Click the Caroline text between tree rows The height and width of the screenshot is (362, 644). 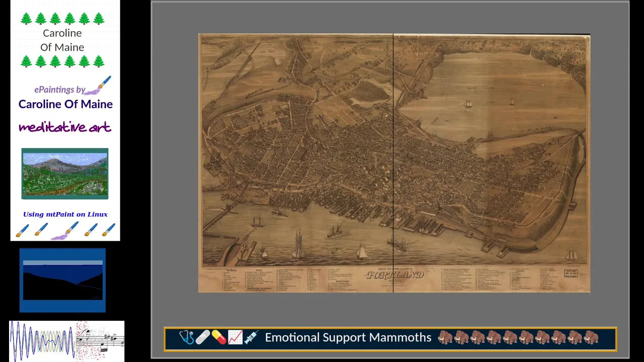click(x=62, y=33)
